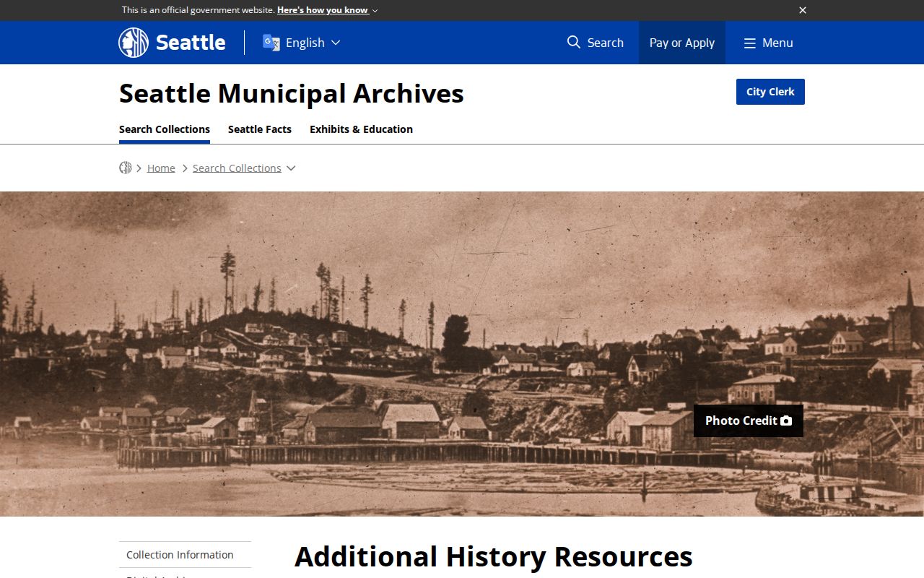Open the Exhibits & Education tab
The width and height of the screenshot is (924, 578).
coord(361,129)
